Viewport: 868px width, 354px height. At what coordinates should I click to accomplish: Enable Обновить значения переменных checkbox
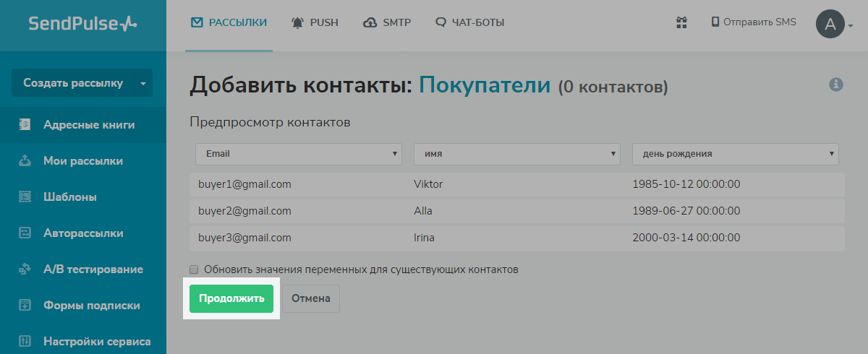[194, 269]
